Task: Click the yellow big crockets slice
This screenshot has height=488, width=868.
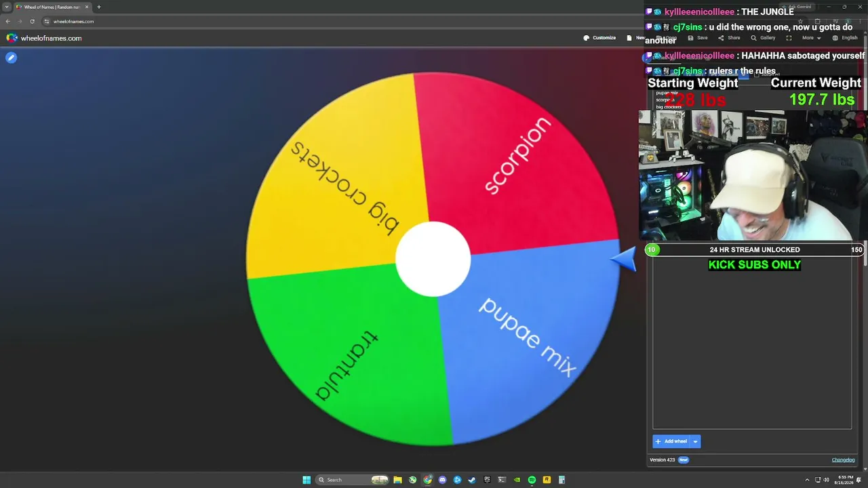Action: (x=339, y=176)
